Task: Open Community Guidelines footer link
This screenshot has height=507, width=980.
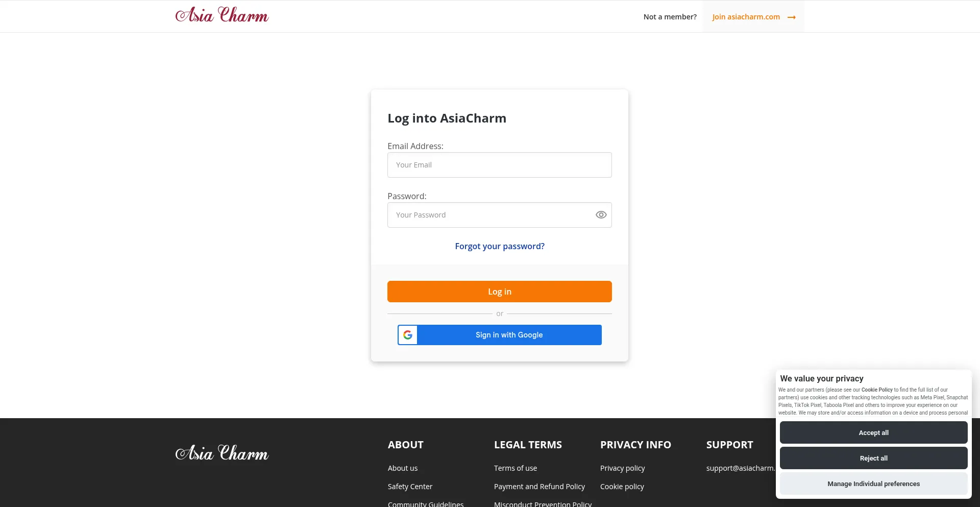Action: tap(426, 503)
